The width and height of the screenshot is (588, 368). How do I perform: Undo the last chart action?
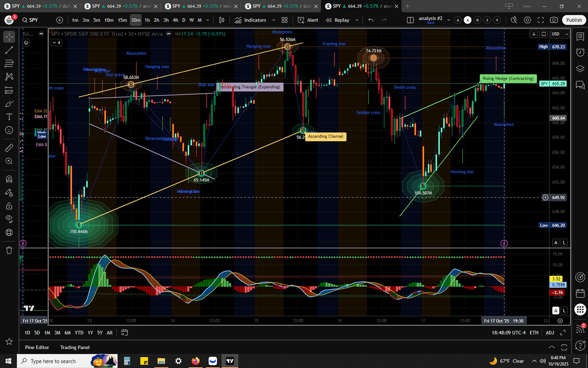(x=371, y=20)
